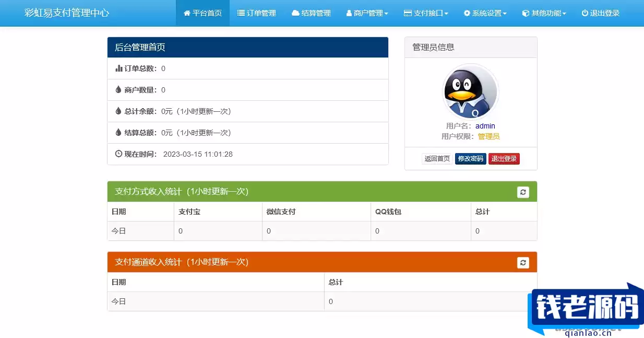Refresh the 支付方式收入统计 panel

tap(523, 192)
